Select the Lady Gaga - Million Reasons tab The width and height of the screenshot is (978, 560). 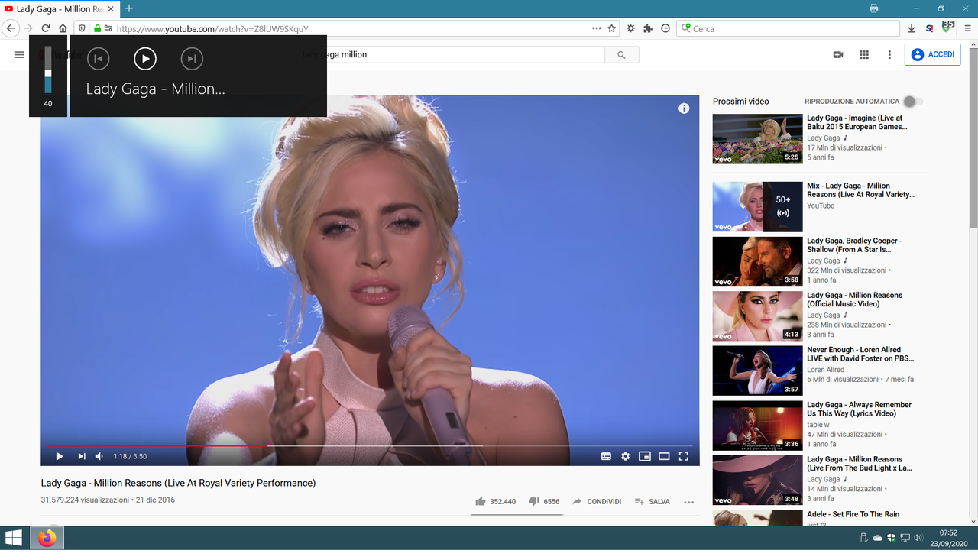point(60,9)
